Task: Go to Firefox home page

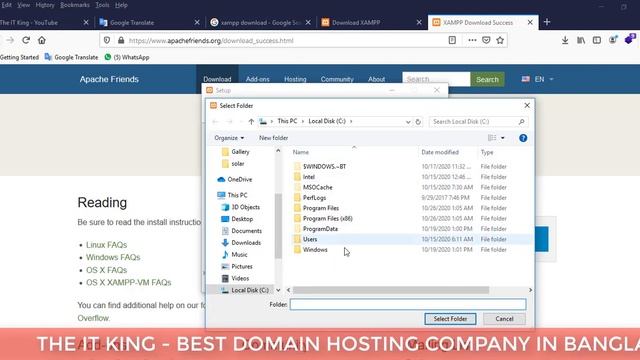Action: tap(42, 40)
